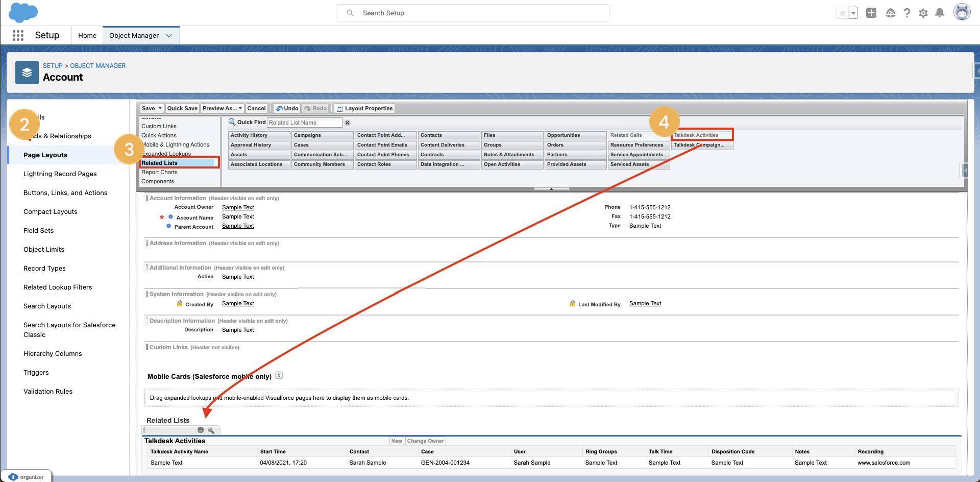Select Compact Layouts in sidebar

pos(51,212)
